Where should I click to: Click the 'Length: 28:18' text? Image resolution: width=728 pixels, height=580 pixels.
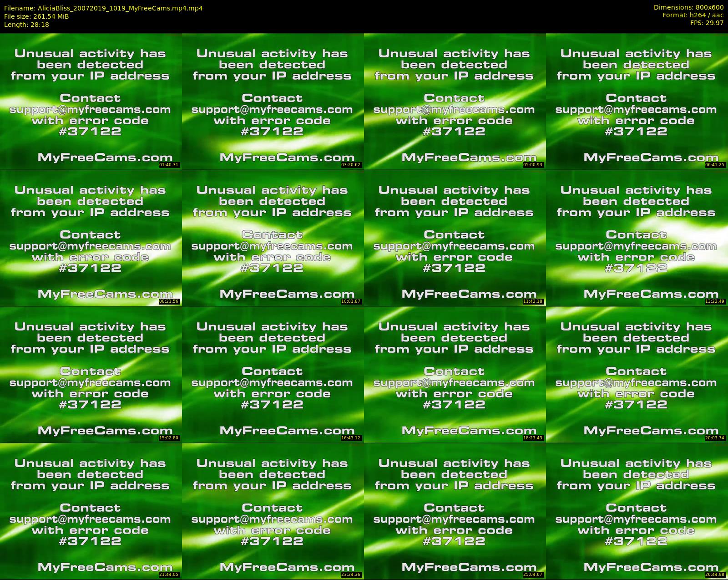click(26, 25)
